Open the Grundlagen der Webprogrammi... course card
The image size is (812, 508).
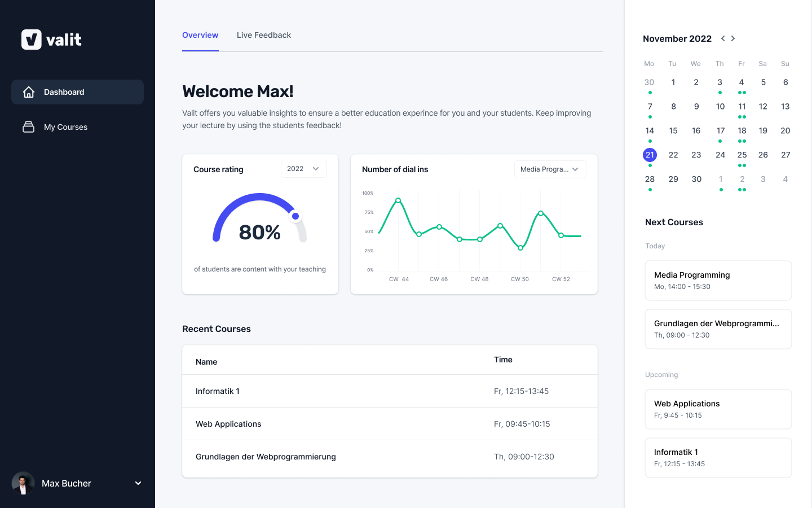[x=718, y=329]
